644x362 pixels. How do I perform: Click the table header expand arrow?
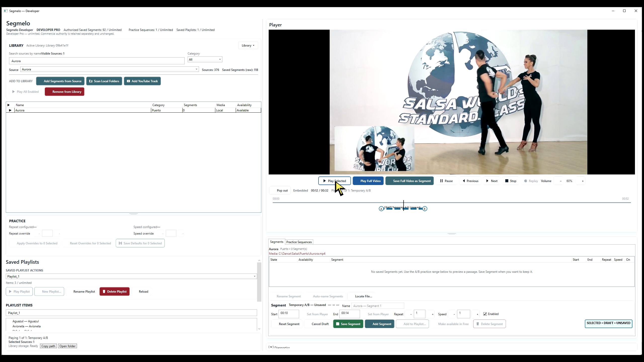tap(9, 105)
